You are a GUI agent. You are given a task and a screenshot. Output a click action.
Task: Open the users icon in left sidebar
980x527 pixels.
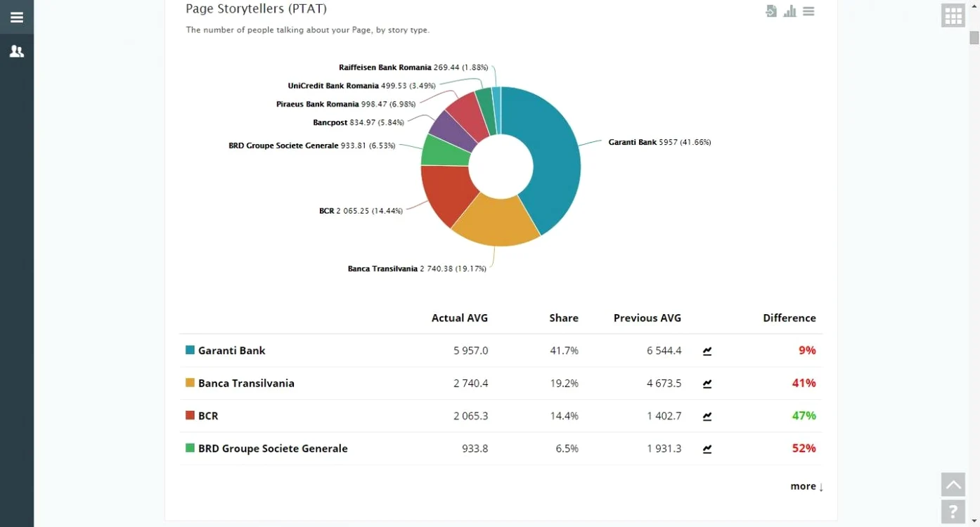pyautogui.click(x=17, y=51)
